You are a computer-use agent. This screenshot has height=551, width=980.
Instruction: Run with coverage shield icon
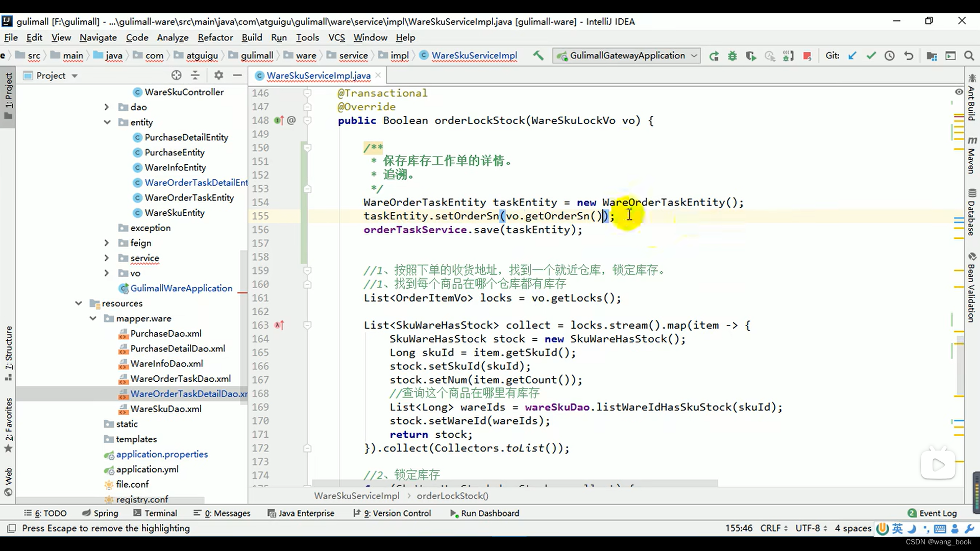(x=750, y=56)
